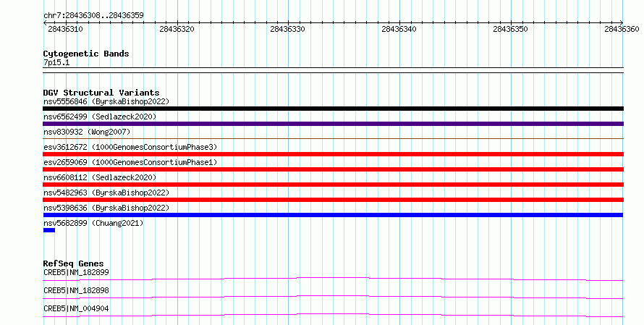Image resolution: width=644 pixels, height=325 pixels.
Task: Click the long blue nsv5398636 variant bar
Action: 333,215
